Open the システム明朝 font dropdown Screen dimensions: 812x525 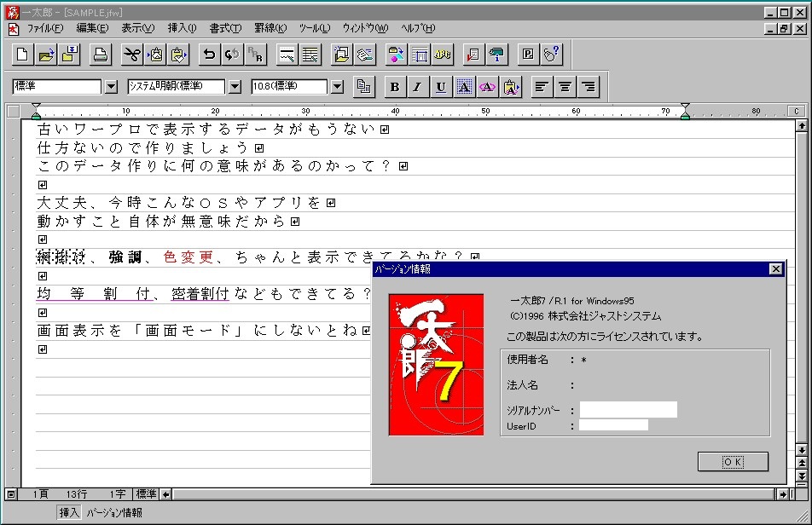click(x=235, y=87)
